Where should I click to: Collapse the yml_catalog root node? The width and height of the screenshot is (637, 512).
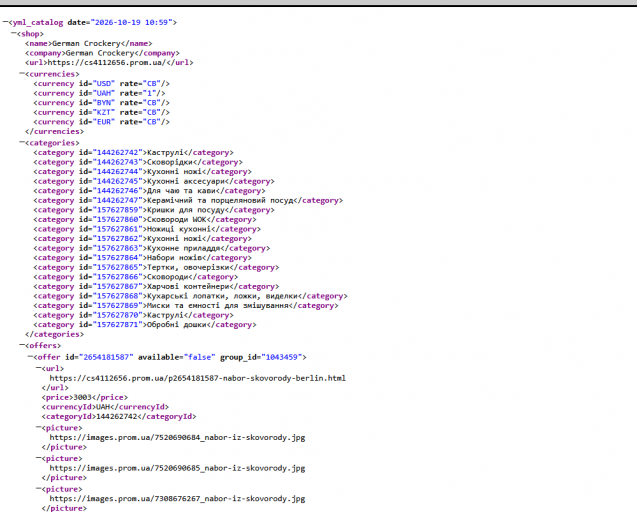[5, 22]
